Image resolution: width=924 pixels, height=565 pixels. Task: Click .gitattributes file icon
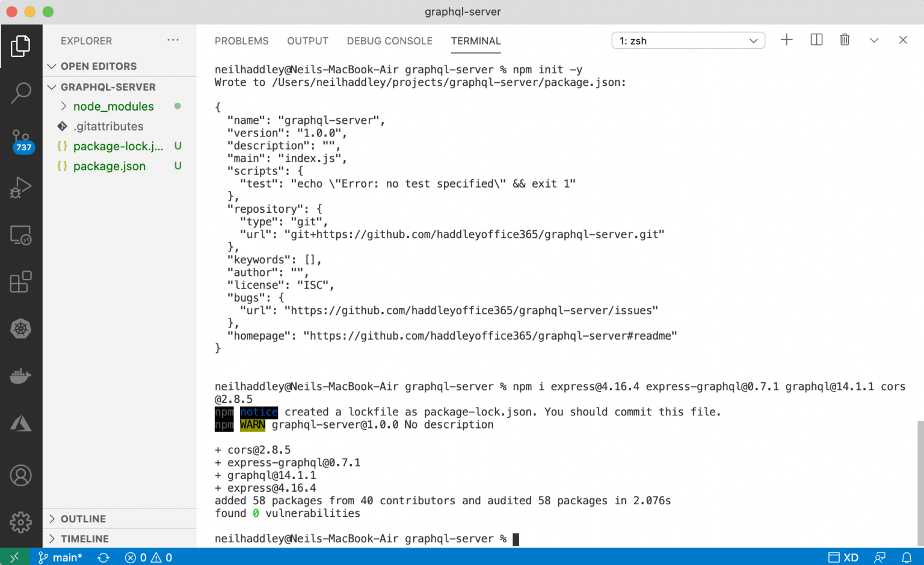(62, 126)
